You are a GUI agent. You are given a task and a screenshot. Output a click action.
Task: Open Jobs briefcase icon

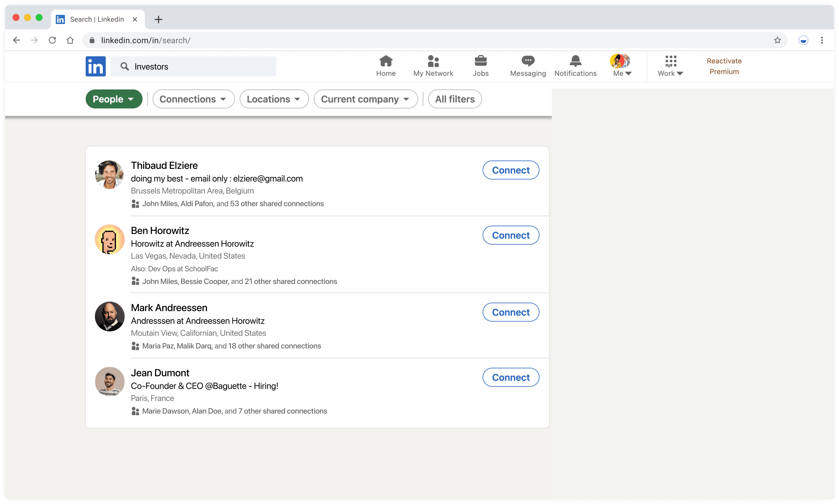[x=481, y=61]
